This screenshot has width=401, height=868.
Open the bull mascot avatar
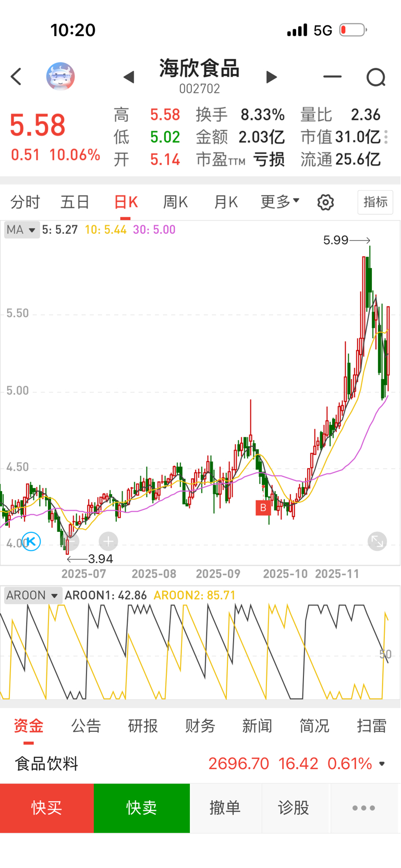[x=60, y=77]
